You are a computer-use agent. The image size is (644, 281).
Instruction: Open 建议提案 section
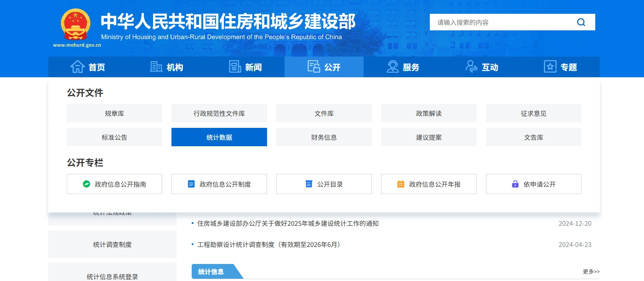click(429, 137)
